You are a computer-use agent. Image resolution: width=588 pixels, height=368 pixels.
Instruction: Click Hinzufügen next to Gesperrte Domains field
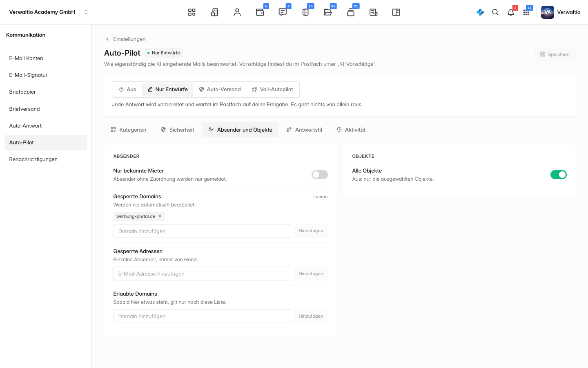point(311,231)
